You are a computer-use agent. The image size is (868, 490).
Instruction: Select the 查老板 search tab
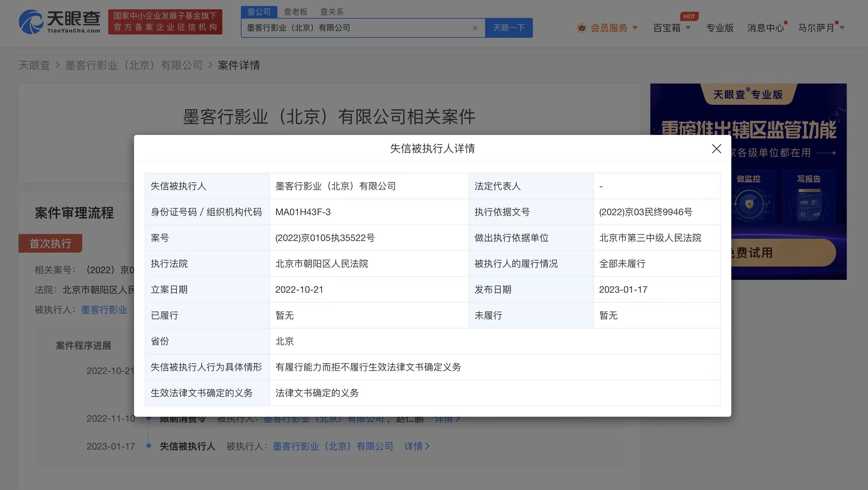click(296, 12)
